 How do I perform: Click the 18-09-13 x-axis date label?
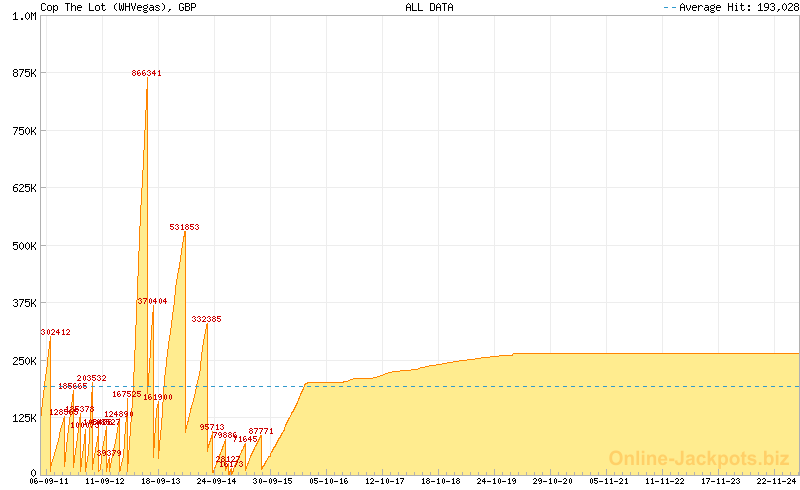[161, 481]
